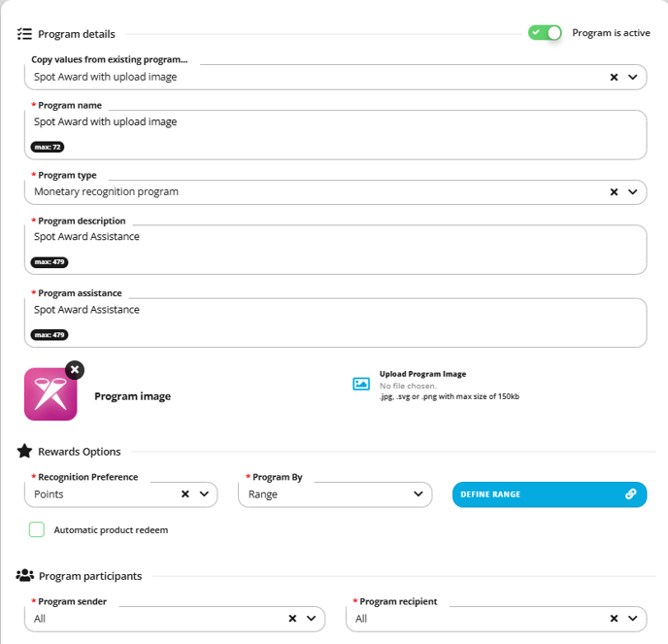
Task: Clear the copy values from existing program selection
Action: point(614,77)
